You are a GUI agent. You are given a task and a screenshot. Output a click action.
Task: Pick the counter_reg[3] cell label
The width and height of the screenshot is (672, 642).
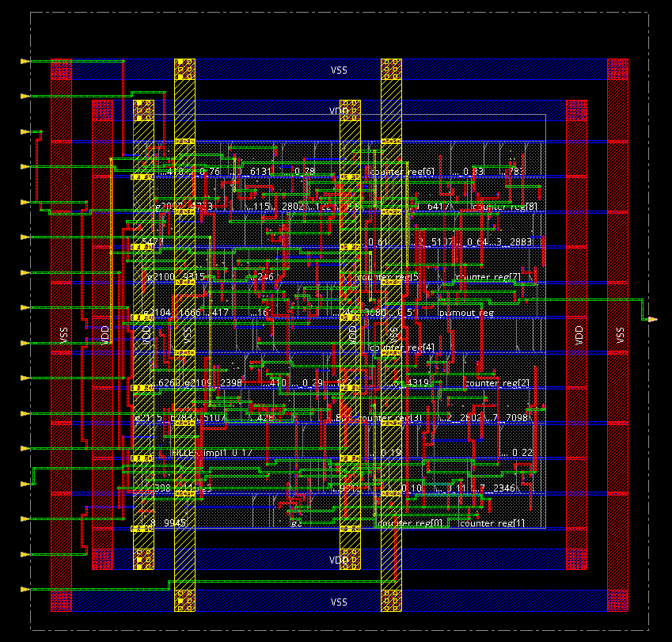(391, 417)
